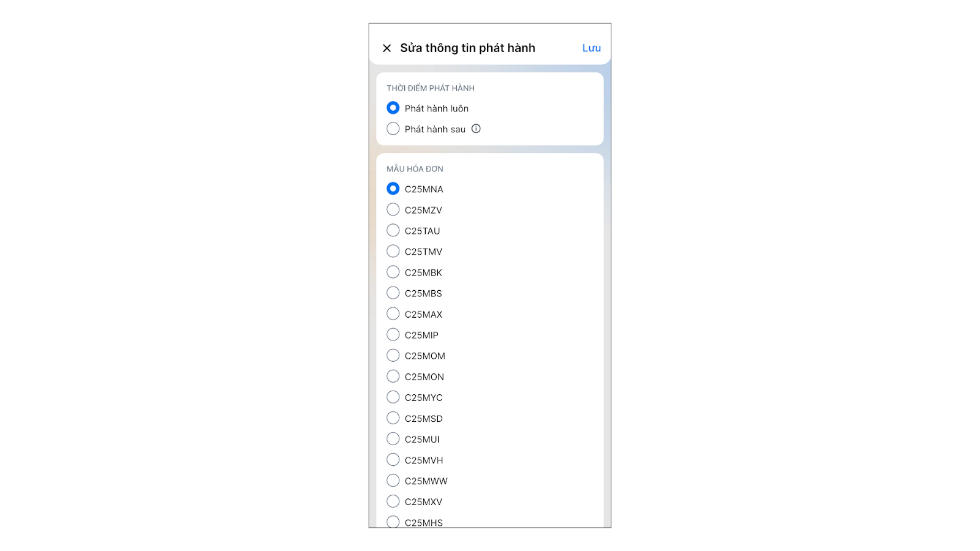
Task: Click the info icon beside Phát hành sau
Action: point(476,129)
